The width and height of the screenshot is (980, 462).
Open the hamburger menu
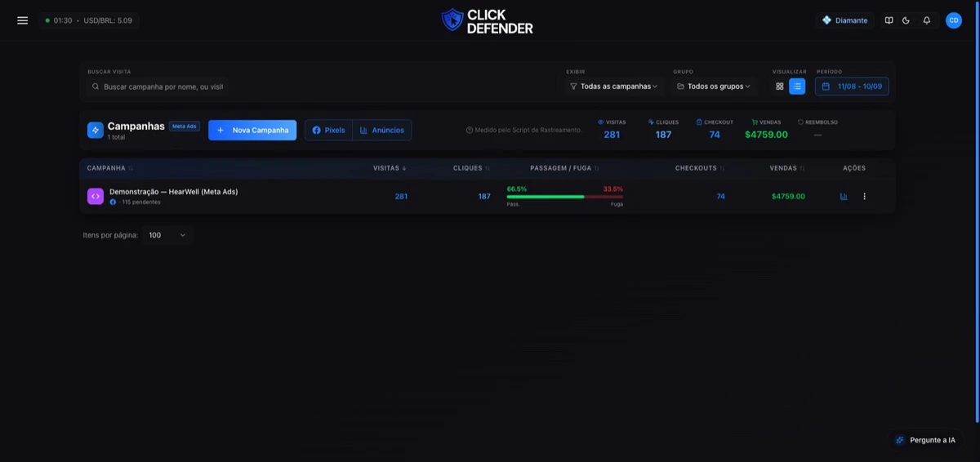[x=22, y=20]
